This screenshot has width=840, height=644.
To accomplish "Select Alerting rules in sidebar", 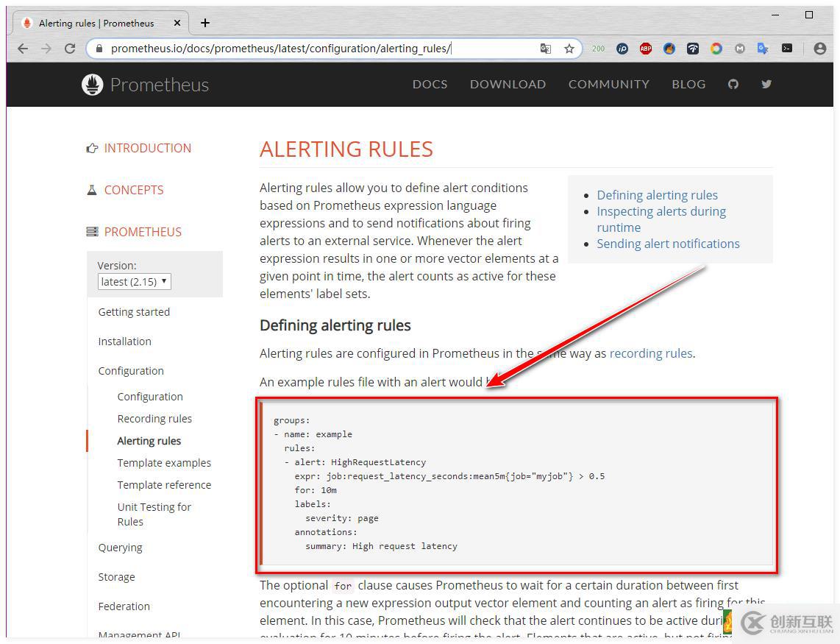I will (x=149, y=441).
